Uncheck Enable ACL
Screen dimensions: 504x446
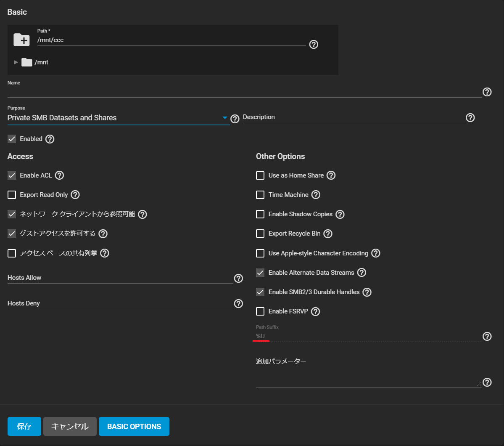point(12,175)
